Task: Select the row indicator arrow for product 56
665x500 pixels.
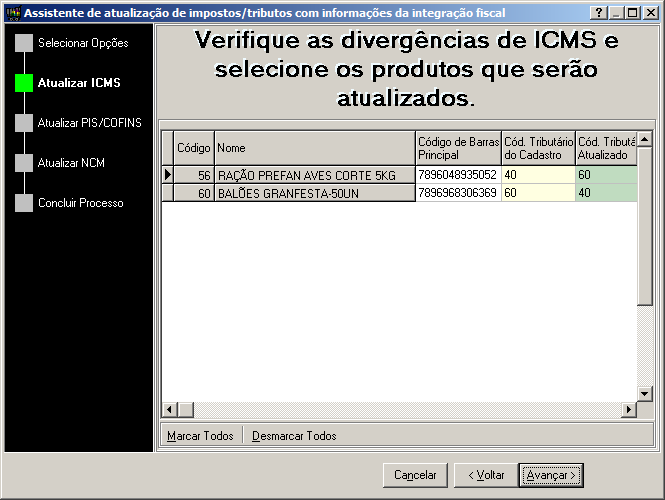Action: pos(168,175)
